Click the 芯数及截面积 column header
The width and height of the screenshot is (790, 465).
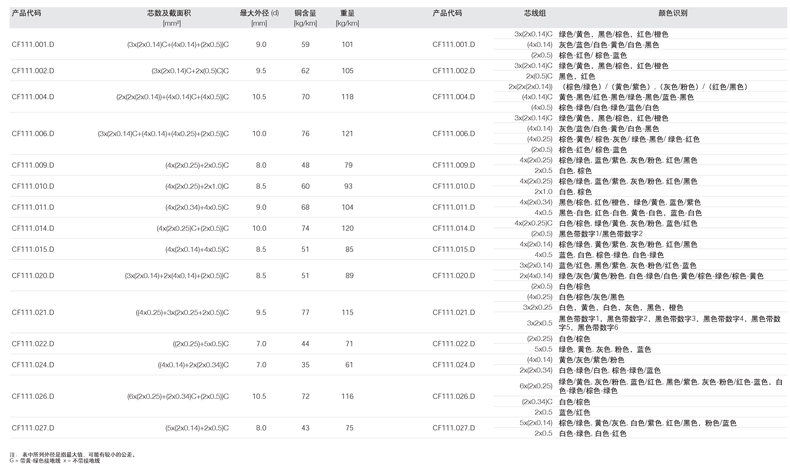click(176, 15)
